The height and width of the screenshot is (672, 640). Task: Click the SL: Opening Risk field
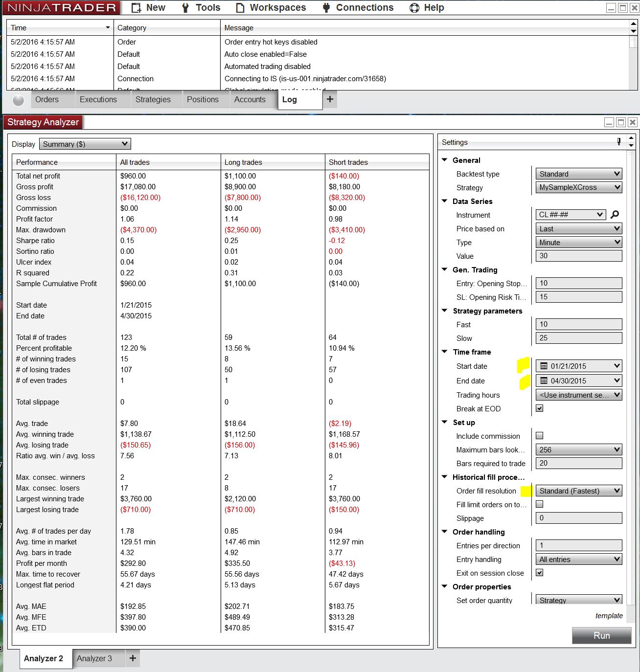[579, 297]
